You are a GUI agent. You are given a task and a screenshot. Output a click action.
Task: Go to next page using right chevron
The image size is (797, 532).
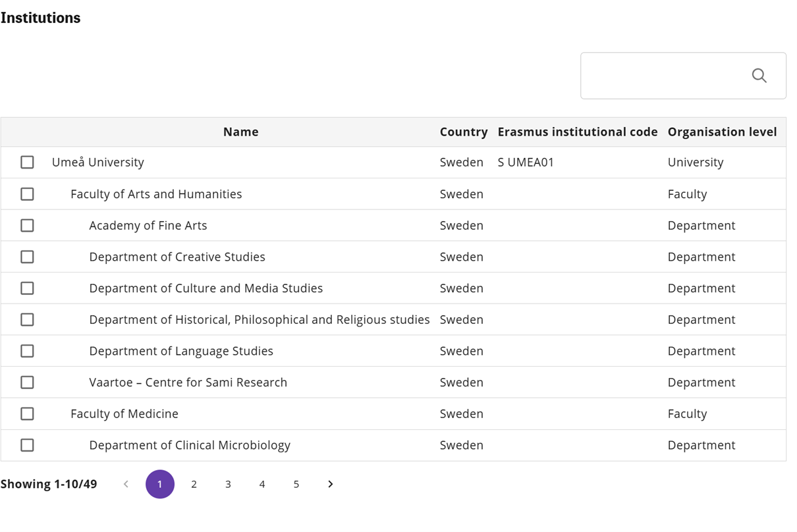pyautogui.click(x=331, y=484)
